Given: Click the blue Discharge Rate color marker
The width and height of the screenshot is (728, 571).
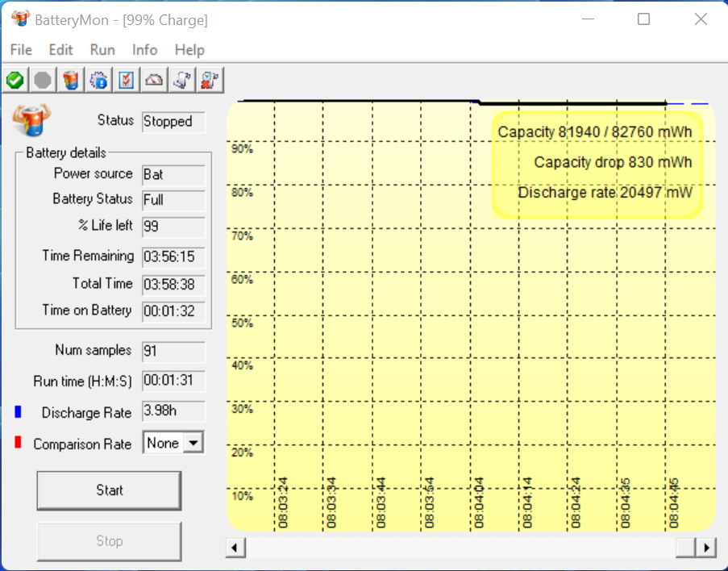Looking at the screenshot, I should tap(18, 412).
